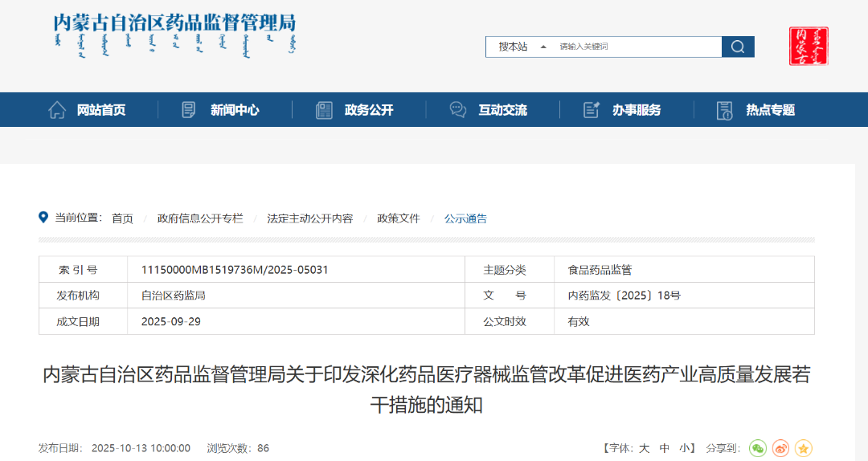Set font size to 大
The height and width of the screenshot is (461, 868).
coord(644,448)
